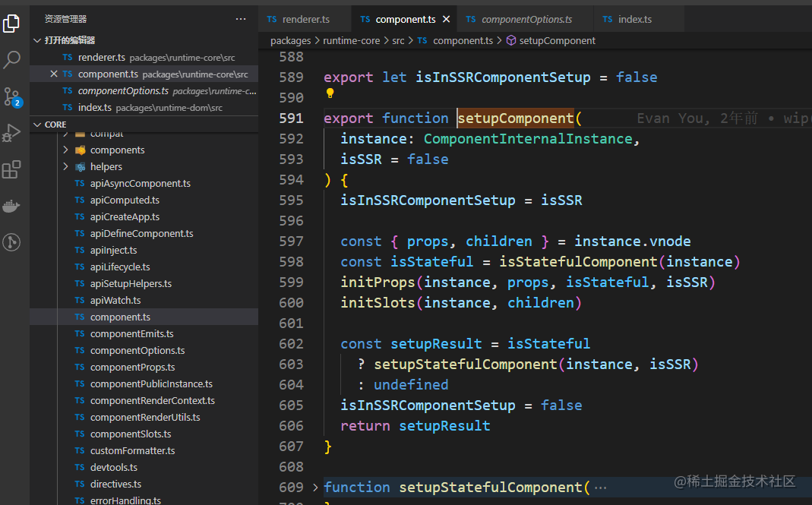Expand the compat folder chevron
The height and width of the screenshot is (505, 812).
click(x=66, y=134)
